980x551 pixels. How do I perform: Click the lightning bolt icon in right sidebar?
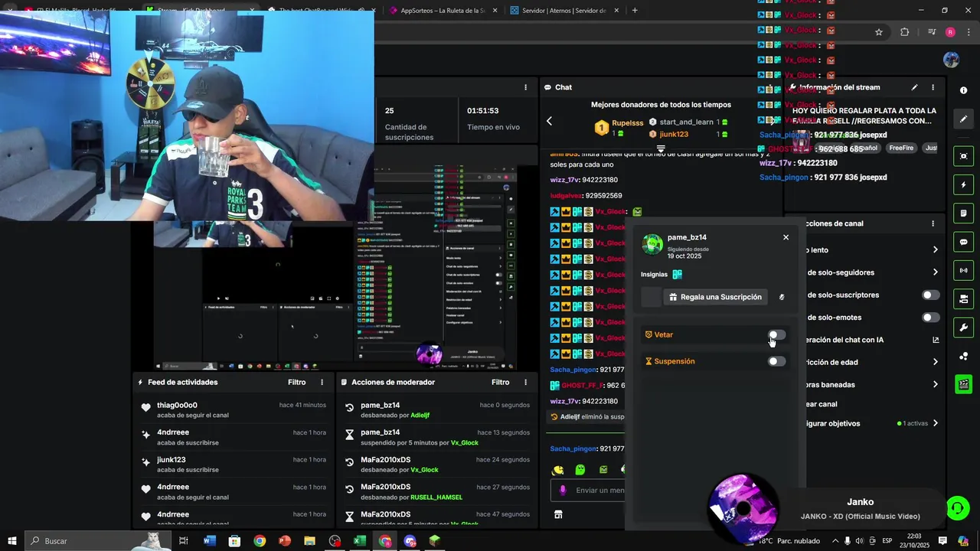(x=964, y=185)
